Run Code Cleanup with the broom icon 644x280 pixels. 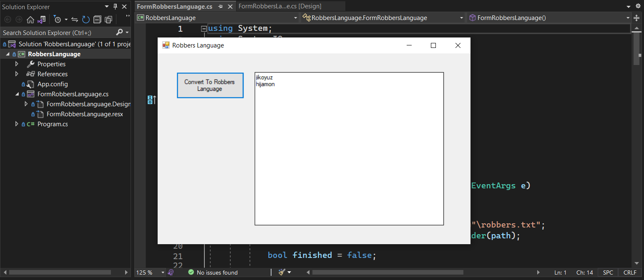click(x=282, y=272)
